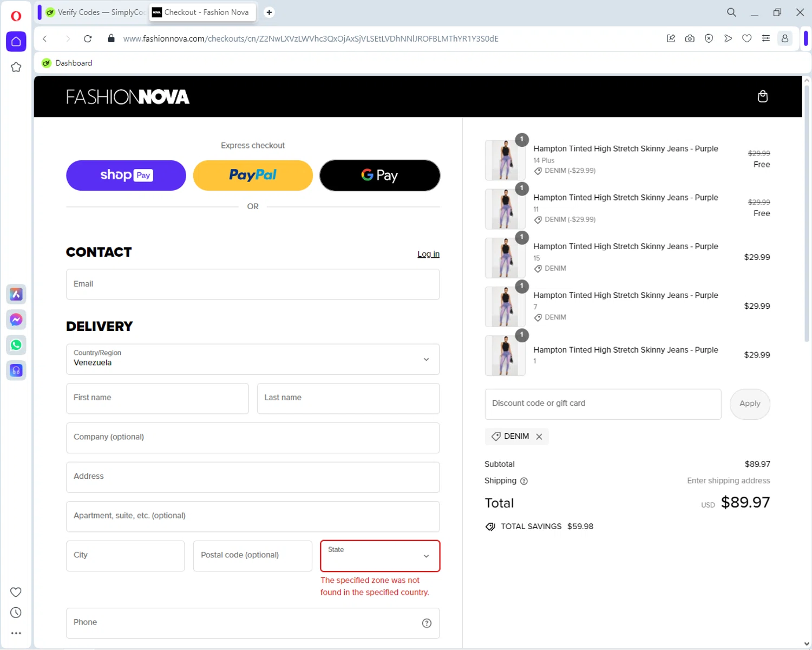Open the ad blocker shield icon
This screenshot has width=812, height=650.
tap(709, 38)
